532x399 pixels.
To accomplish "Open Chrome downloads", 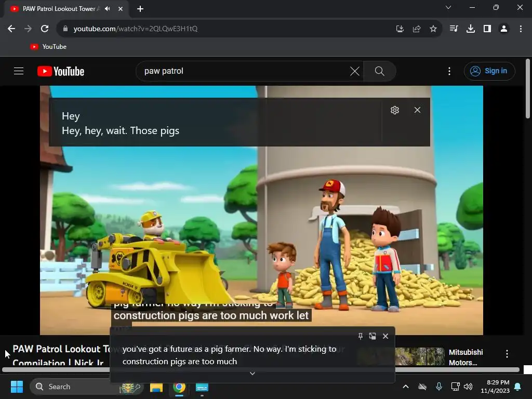I will 471,29.
